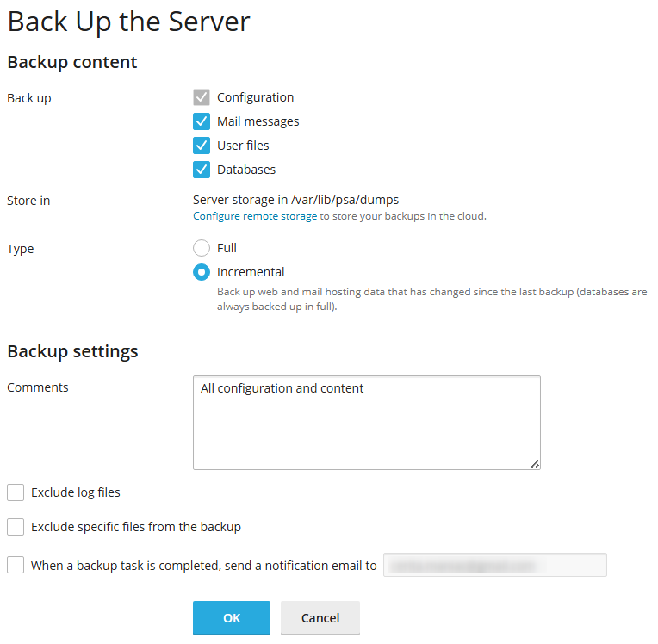The height and width of the screenshot is (644, 658).
Task: Click the 'Backup content' heading
Action: coord(72,62)
